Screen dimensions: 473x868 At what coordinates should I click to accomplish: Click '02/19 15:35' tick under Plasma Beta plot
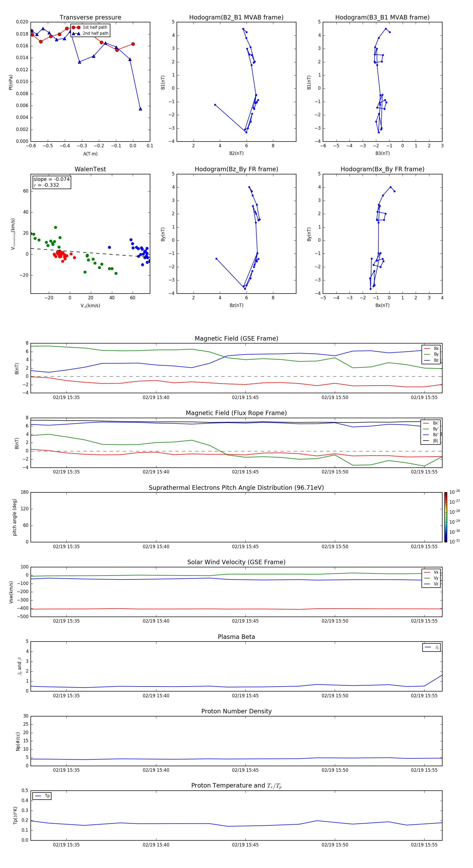(66, 695)
